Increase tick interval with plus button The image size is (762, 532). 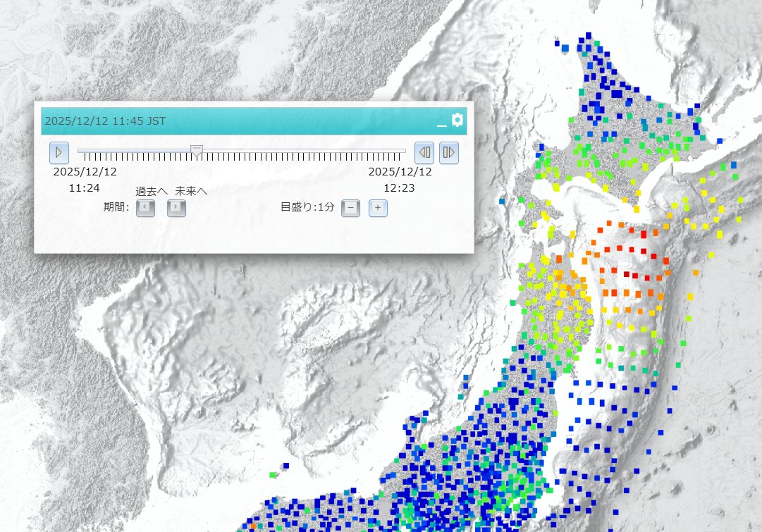pyautogui.click(x=378, y=208)
